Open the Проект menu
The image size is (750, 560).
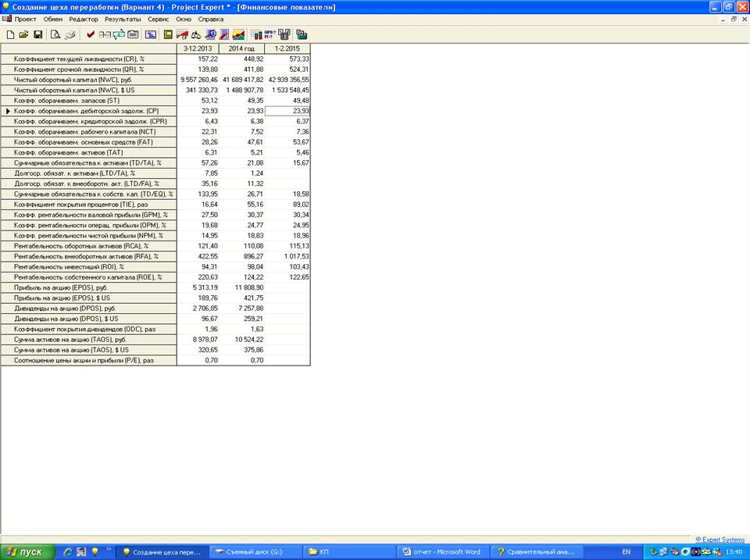point(25,19)
